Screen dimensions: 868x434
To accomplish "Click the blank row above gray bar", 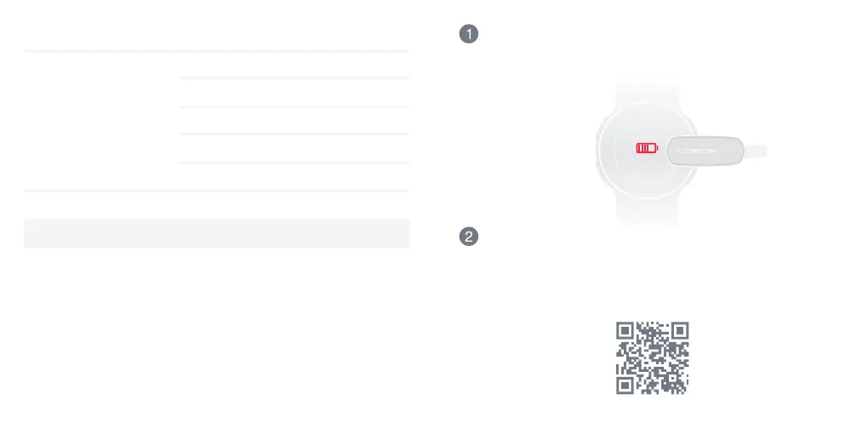I will (216, 205).
